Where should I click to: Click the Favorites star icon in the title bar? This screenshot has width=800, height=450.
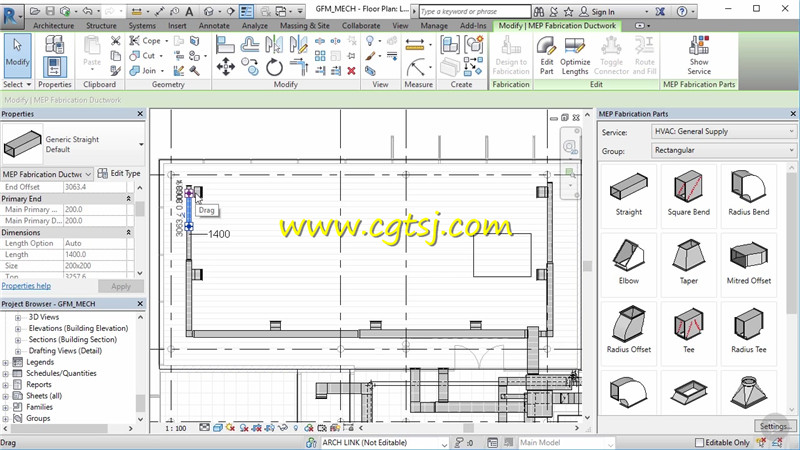pos(568,11)
